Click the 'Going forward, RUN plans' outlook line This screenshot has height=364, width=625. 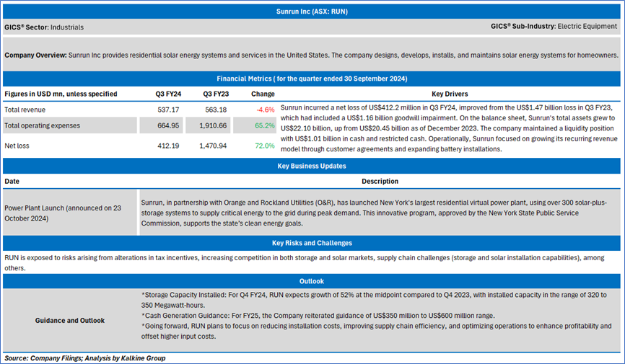pyautogui.click(x=376, y=331)
